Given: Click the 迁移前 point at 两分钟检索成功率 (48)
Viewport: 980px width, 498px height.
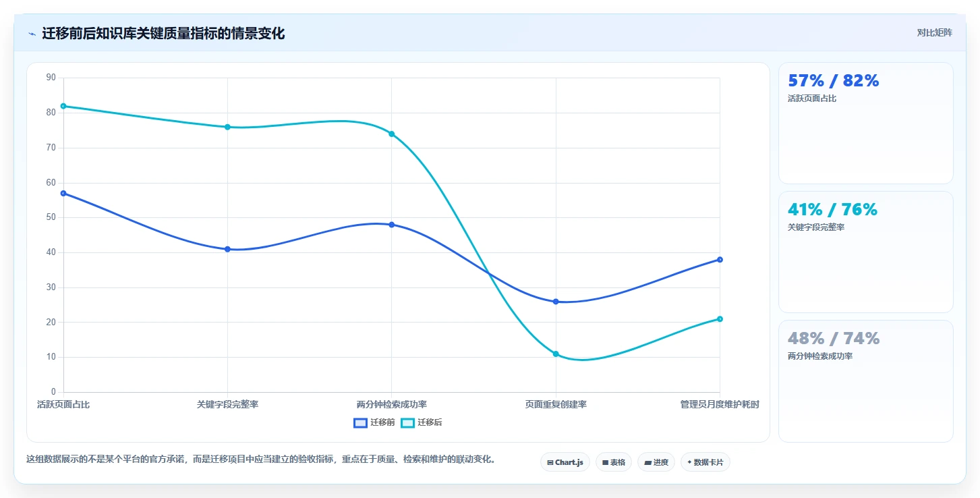Looking at the screenshot, I should (392, 225).
